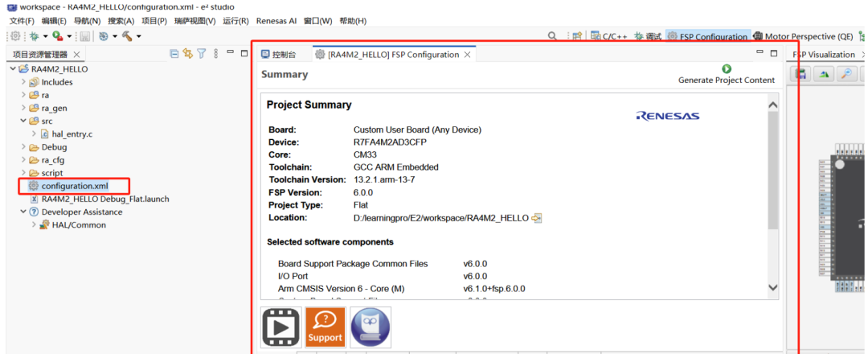868x354 pixels.
Task: Expand the Developer Assistance HAL/Common node
Action: coord(34,225)
